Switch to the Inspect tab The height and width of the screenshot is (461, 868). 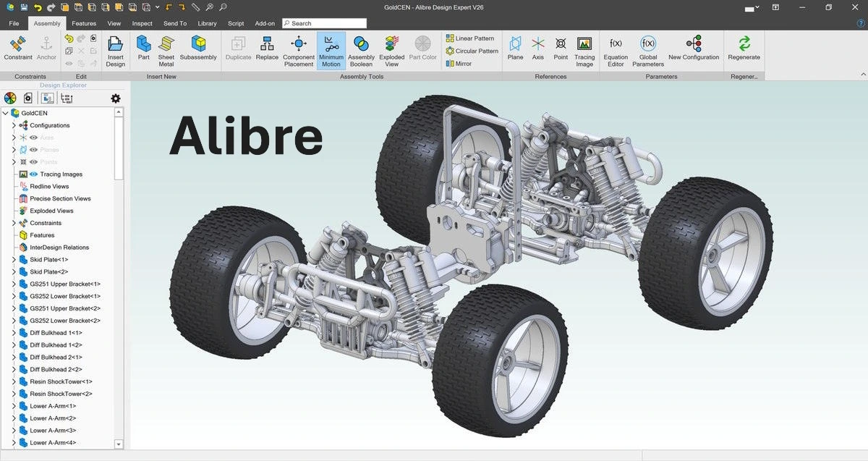coord(142,23)
